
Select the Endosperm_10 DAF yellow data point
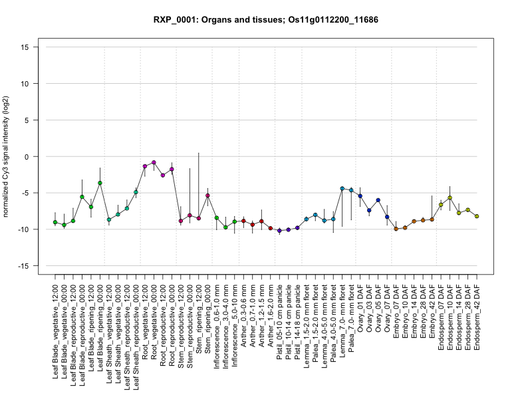pos(450,198)
